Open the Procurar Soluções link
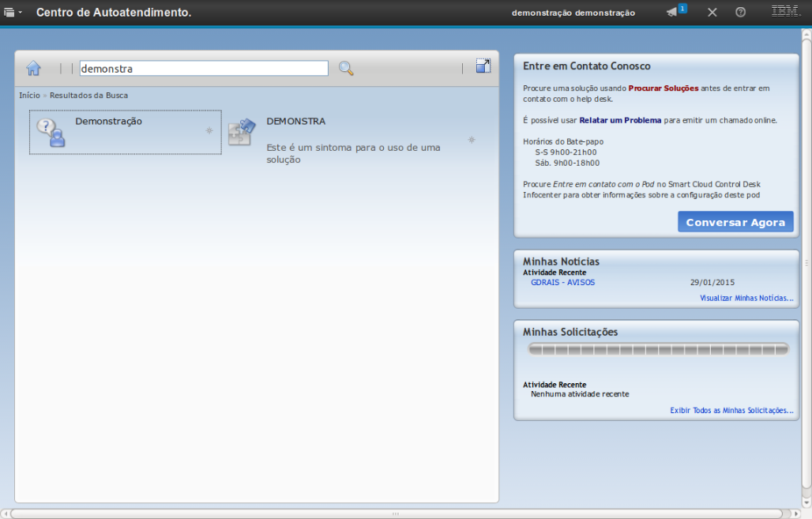This screenshot has width=812, height=519. click(x=663, y=88)
